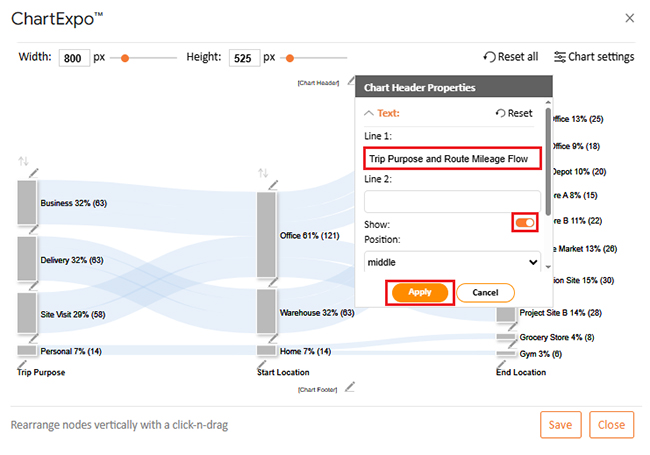This screenshot has height=455, width=650.
Task: Edit the Business node with its pencil icon
Action: [34, 173]
